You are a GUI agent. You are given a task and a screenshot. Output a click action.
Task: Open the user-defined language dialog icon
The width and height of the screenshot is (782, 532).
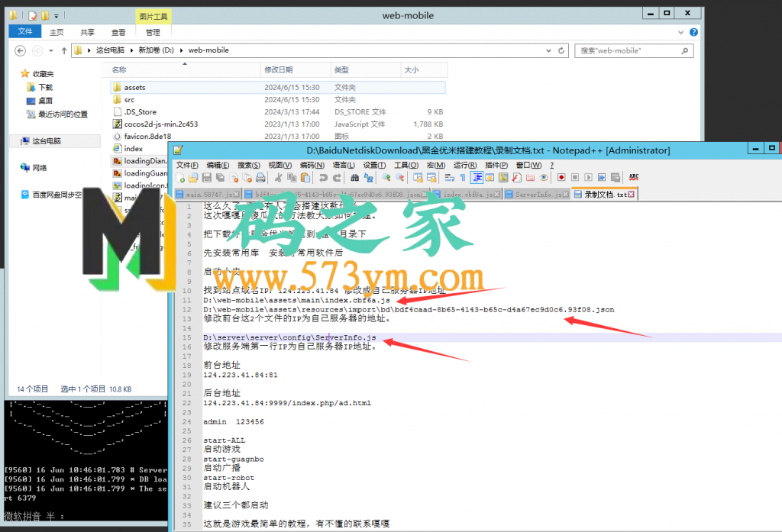pyautogui.click(x=490, y=178)
